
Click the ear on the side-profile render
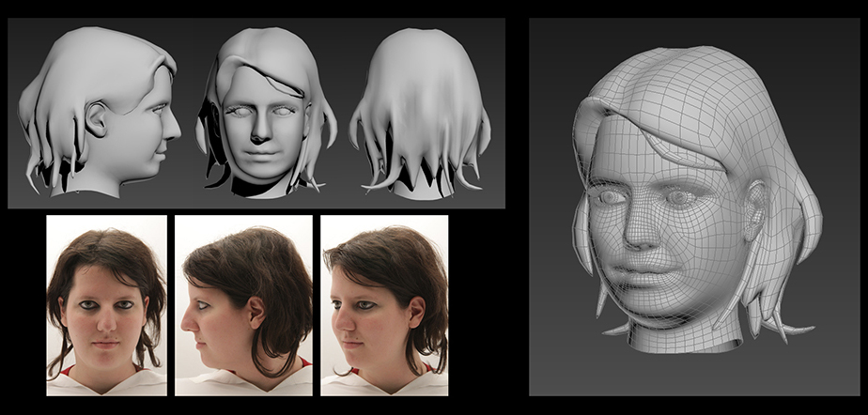point(97,120)
